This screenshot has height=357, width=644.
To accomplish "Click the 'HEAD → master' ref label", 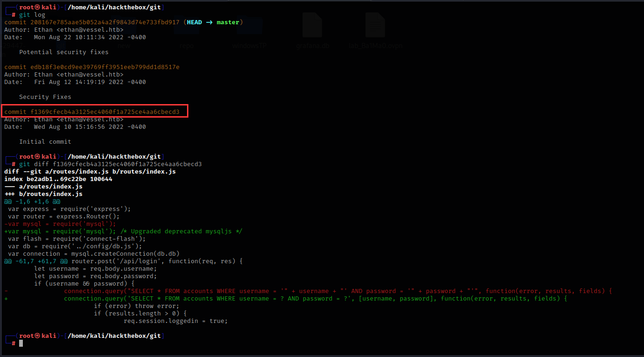I will point(213,22).
